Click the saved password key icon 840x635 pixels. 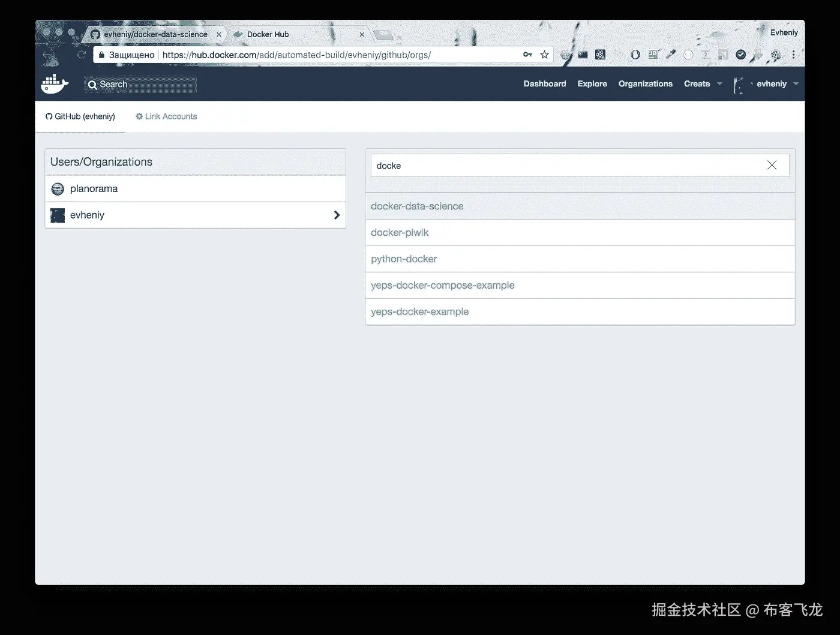[x=527, y=55]
